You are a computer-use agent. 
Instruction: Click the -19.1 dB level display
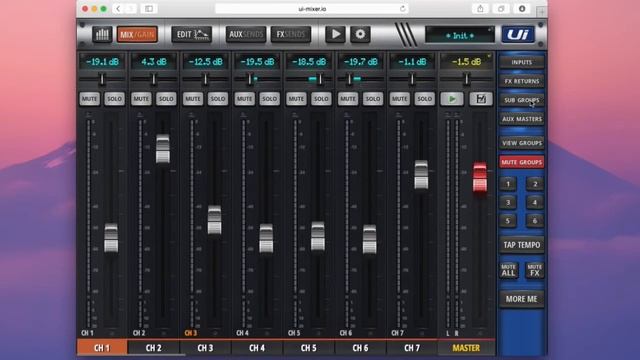pyautogui.click(x=102, y=62)
